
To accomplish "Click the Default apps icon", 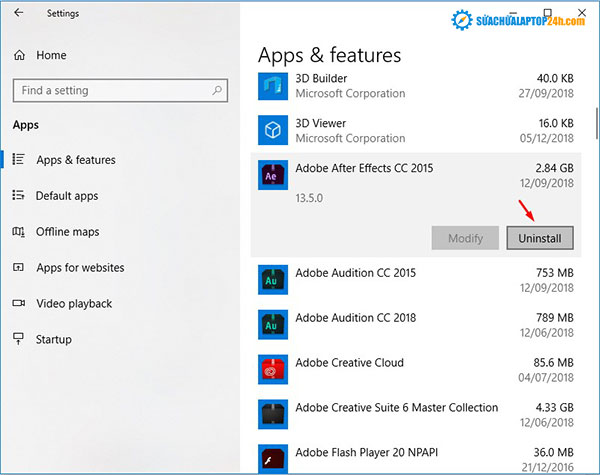I will 18,195.
